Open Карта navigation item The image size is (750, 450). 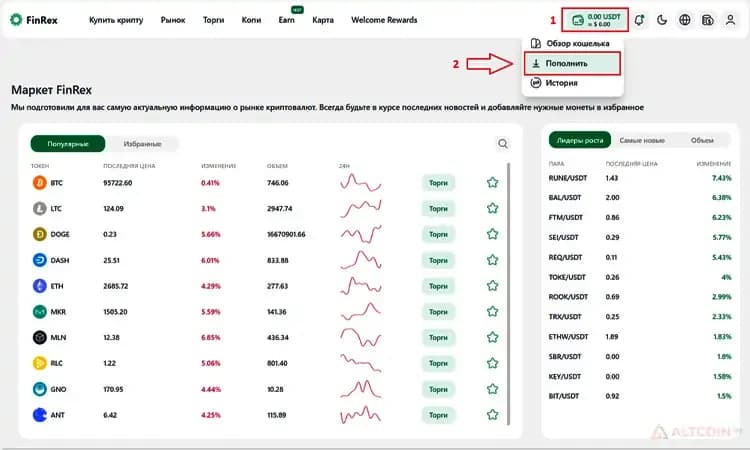(323, 20)
